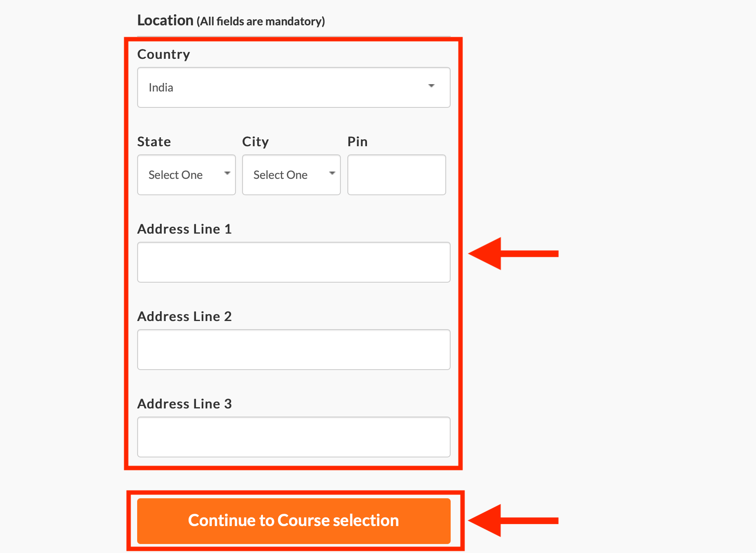Click the Country field label
Screen dimensions: 756x553
pos(164,55)
